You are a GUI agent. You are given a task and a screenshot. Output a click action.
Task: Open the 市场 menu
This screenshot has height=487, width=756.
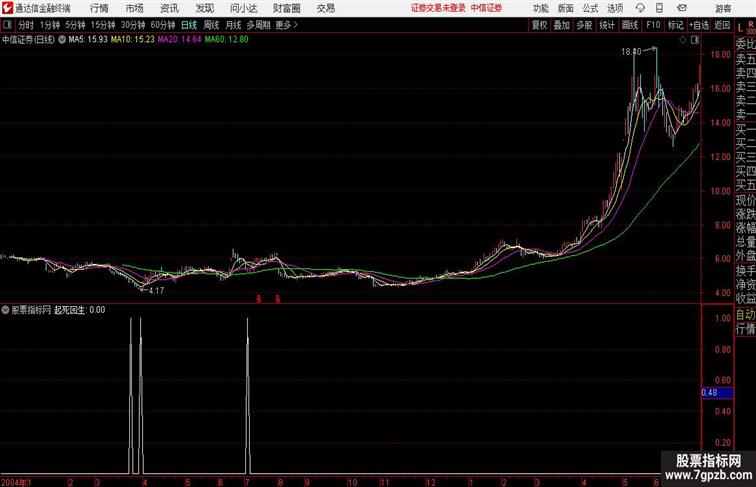coord(135,8)
